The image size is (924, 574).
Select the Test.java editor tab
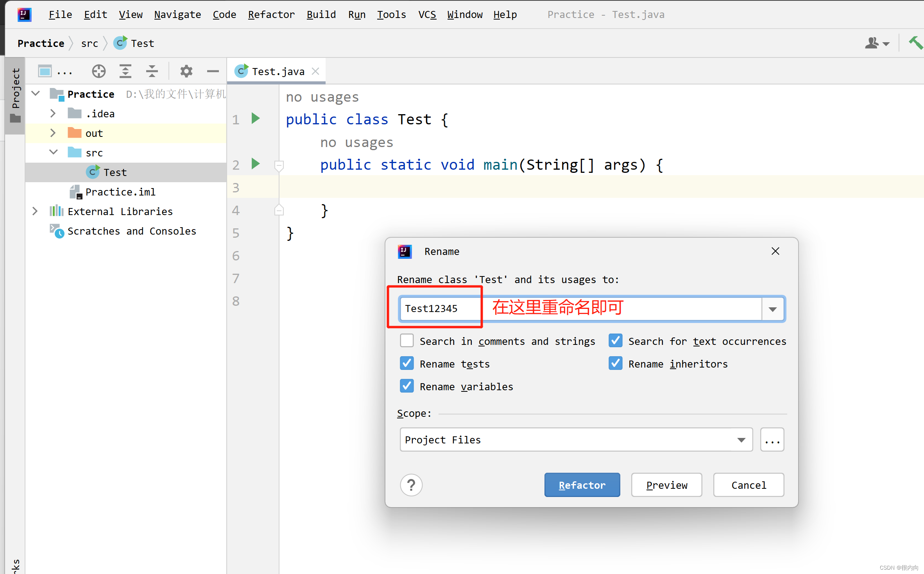click(278, 71)
